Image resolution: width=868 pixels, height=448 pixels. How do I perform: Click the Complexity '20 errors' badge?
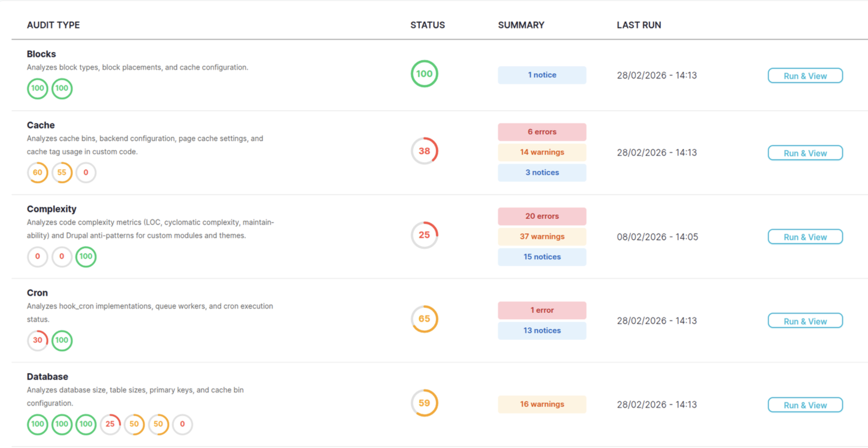click(x=542, y=216)
